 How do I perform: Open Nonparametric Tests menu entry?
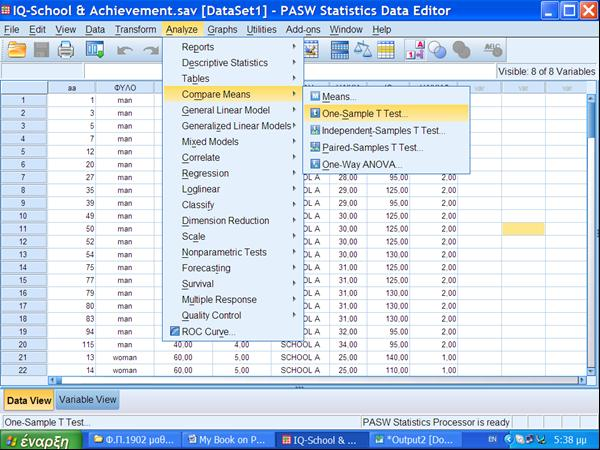tap(233, 252)
